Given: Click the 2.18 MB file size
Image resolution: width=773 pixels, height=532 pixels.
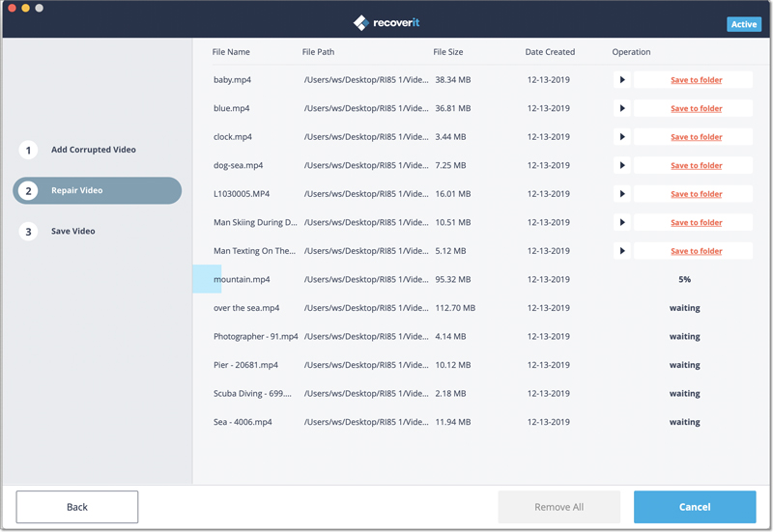Looking at the screenshot, I should [x=450, y=394].
